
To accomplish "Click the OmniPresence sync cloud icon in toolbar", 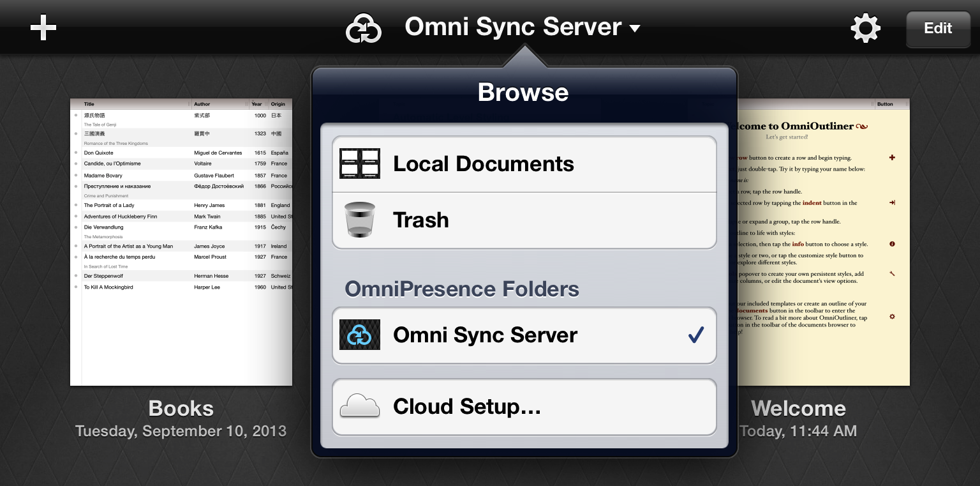I will tap(363, 29).
